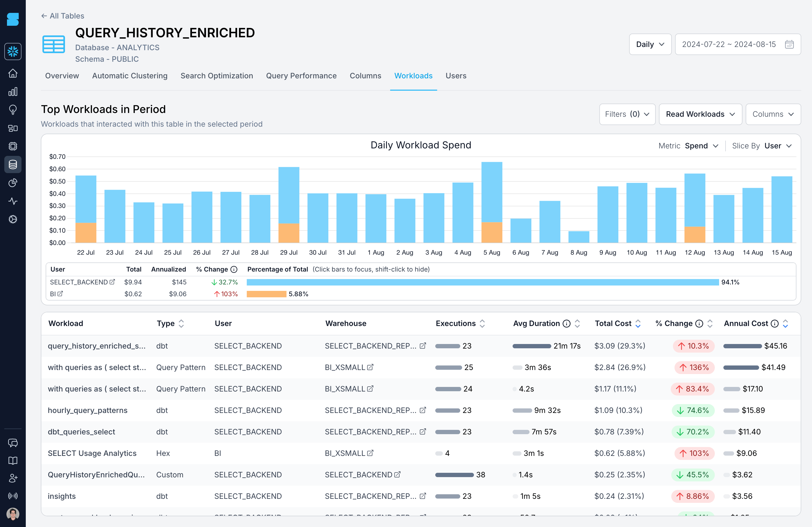Click the 8 Aug chart bar
This screenshot has width=812, height=527.
point(579,237)
